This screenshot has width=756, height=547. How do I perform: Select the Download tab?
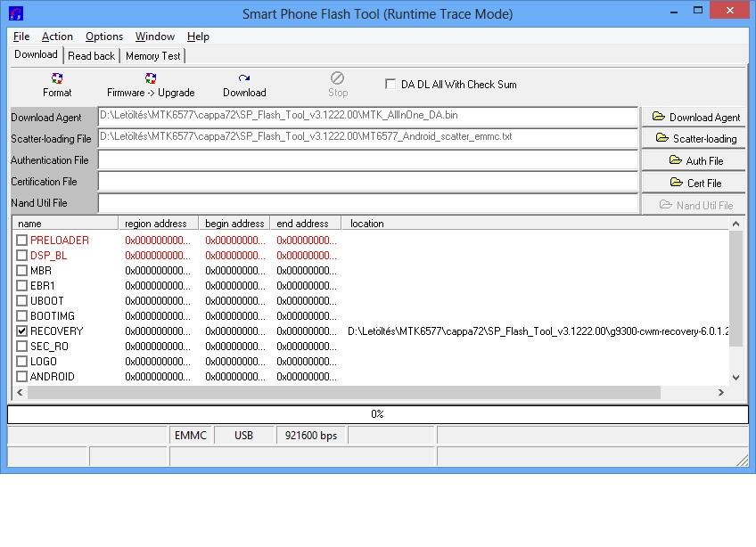point(37,54)
